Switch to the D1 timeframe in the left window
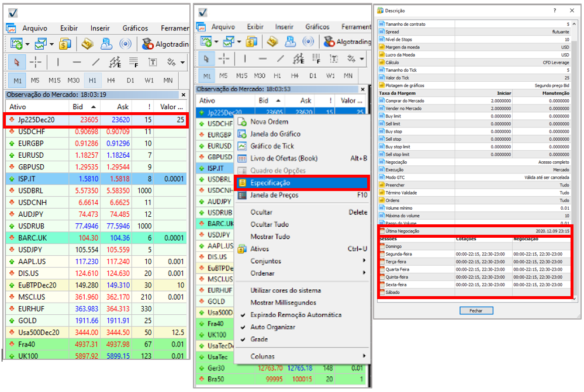This screenshot has height=392, width=584. pyautogui.click(x=130, y=80)
